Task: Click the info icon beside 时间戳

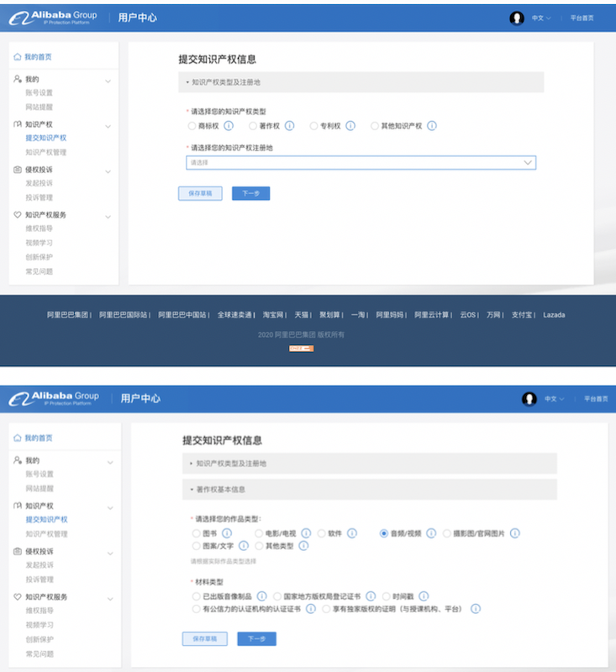Action: pyautogui.click(x=424, y=596)
